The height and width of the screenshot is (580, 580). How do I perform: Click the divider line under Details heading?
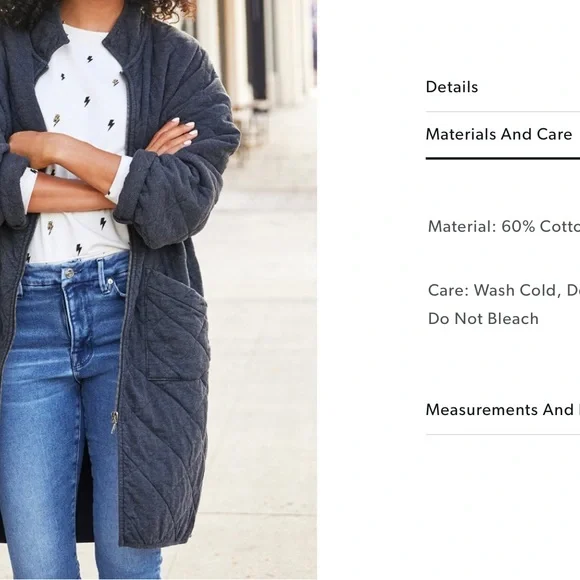click(x=503, y=111)
